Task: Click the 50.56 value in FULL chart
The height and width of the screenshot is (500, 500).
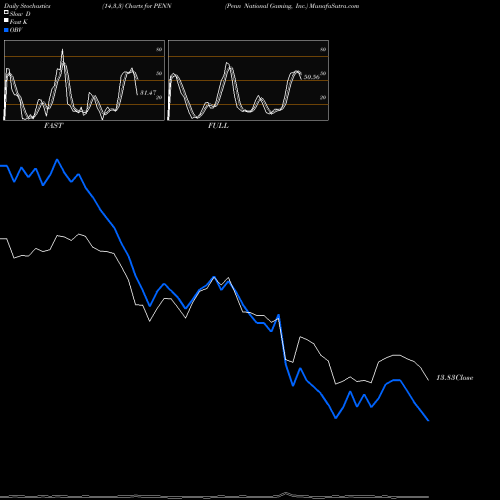Action: coord(311,77)
